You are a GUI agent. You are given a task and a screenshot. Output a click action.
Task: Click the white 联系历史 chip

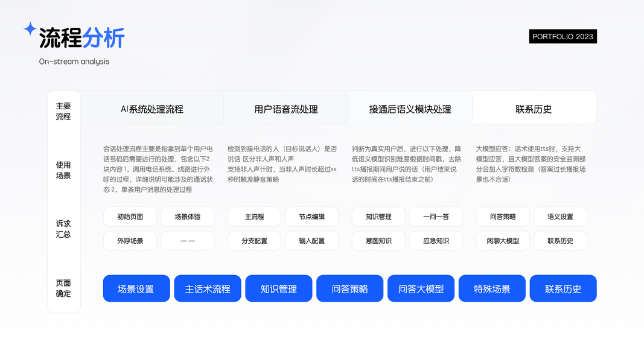pyautogui.click(x=560, y=241)
